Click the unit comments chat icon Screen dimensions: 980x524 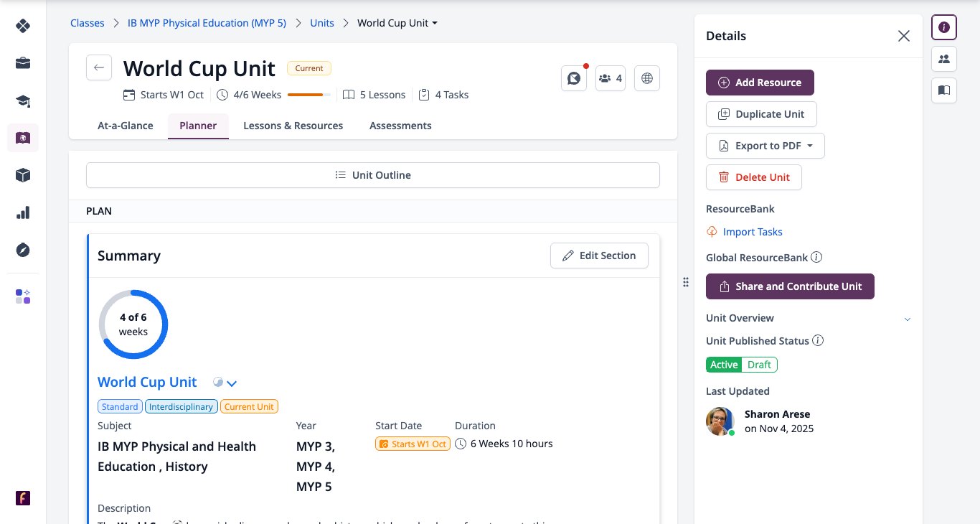coord(574,78)
